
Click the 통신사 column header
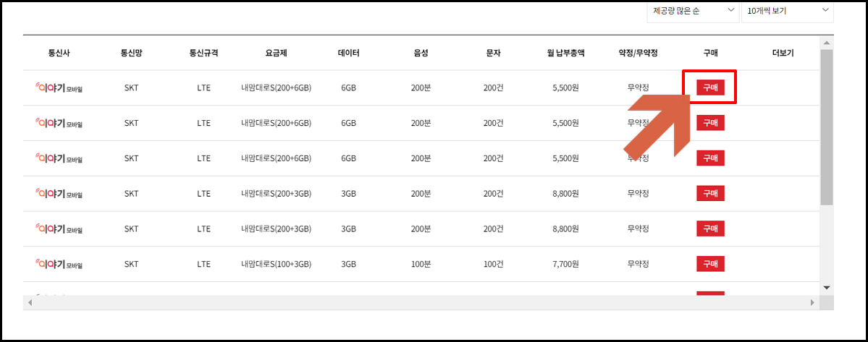tap(59, 53)
